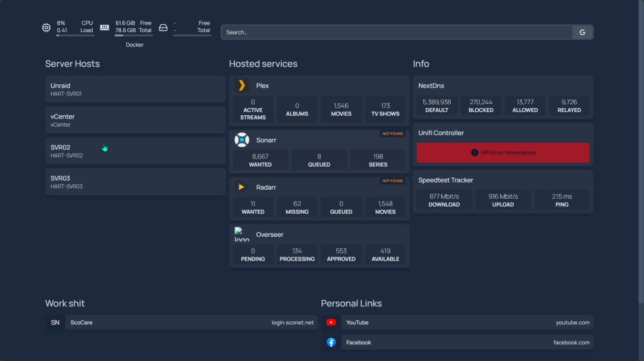The width and height of the screenshot is (644, 361).
Task: Open the Speedtest Tracker card title
Action: coord(446,180)
